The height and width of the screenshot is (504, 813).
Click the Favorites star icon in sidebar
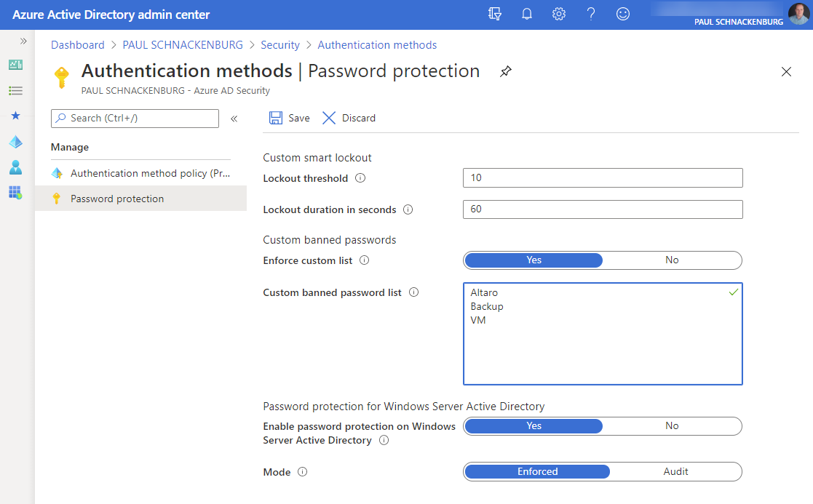pos(15,115)
